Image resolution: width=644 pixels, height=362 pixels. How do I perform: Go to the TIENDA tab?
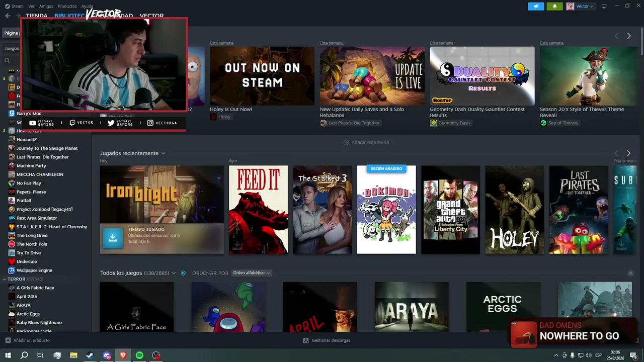point(37,16)
